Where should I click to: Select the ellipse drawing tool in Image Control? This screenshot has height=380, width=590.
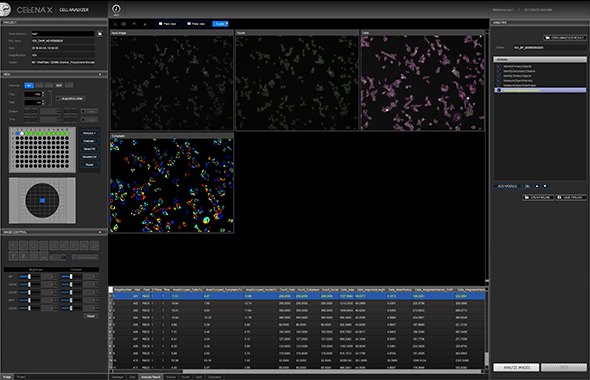pyautogui.click(x=33, y=245)
